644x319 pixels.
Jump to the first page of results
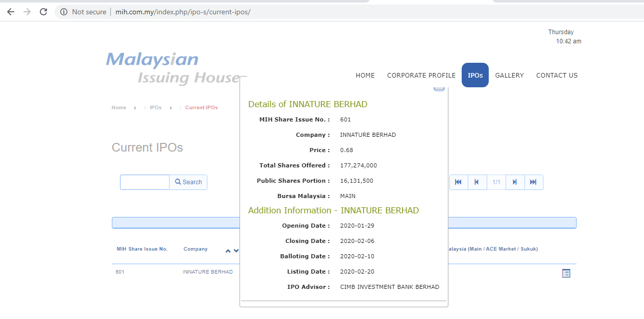(458, 182)
